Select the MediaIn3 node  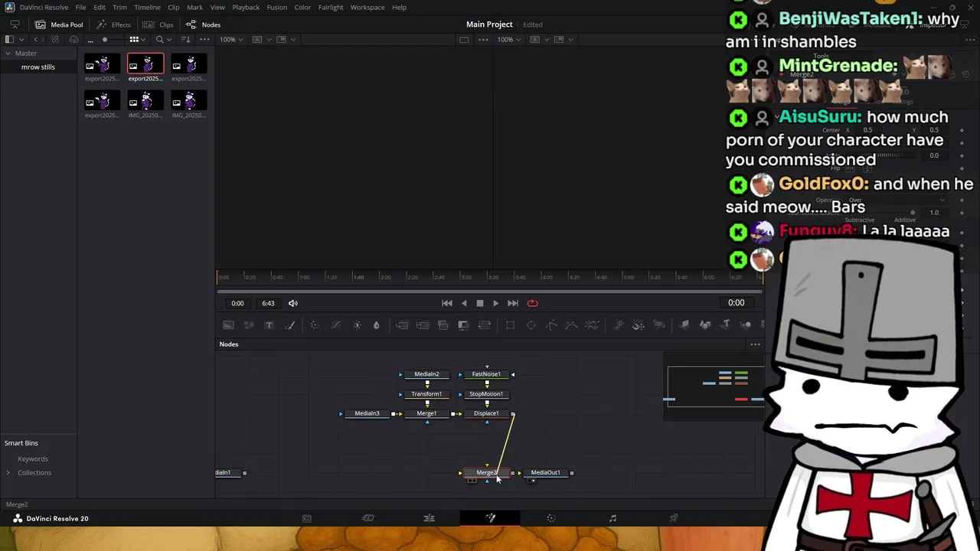367,413
